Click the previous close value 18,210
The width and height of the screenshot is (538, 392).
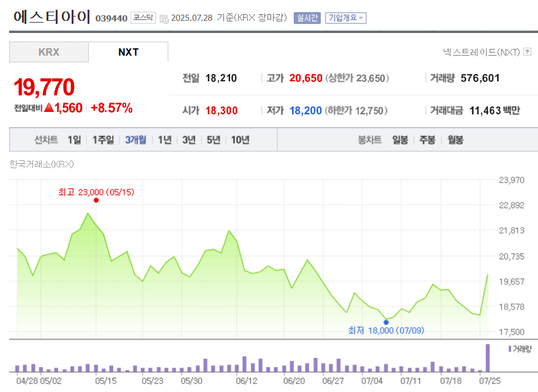click(x=221, y=78)
